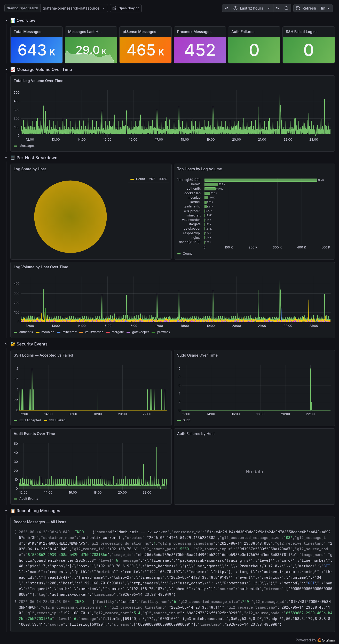Image resolution: width=339 pixels, height=644 pixels.
Task: Toggle the Sudo legend series
Action: [186, 420]
